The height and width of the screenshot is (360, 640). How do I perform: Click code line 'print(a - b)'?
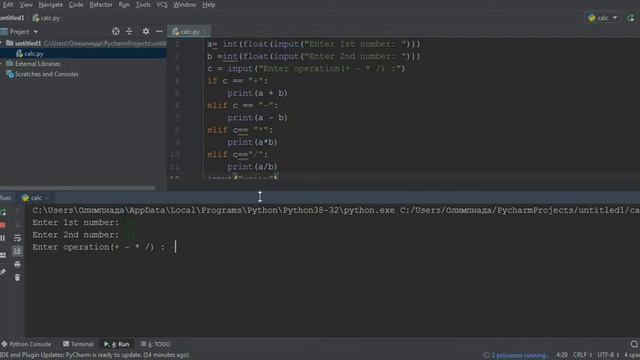[258, 118]
